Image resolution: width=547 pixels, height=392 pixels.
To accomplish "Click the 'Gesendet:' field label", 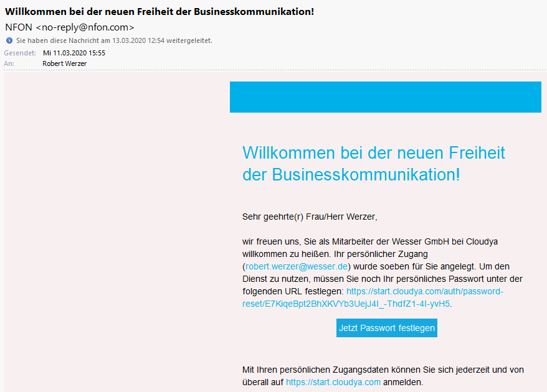I will [x=20, y=53].
